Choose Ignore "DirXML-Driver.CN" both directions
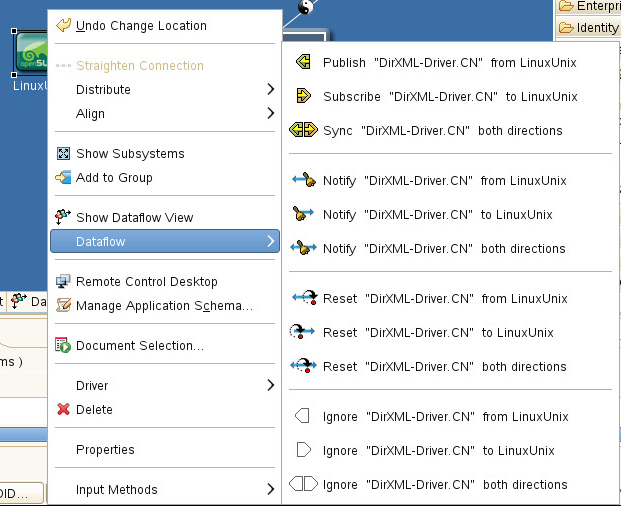 tap(450, 485)
